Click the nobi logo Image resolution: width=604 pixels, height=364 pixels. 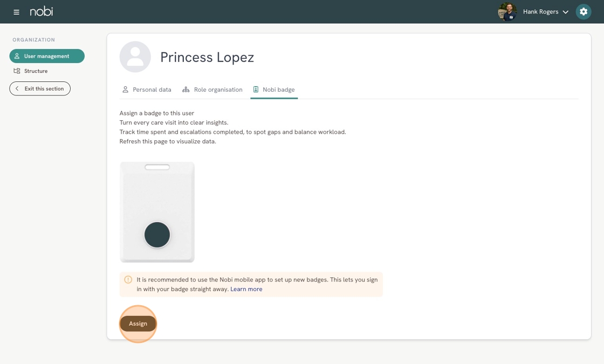42,11
